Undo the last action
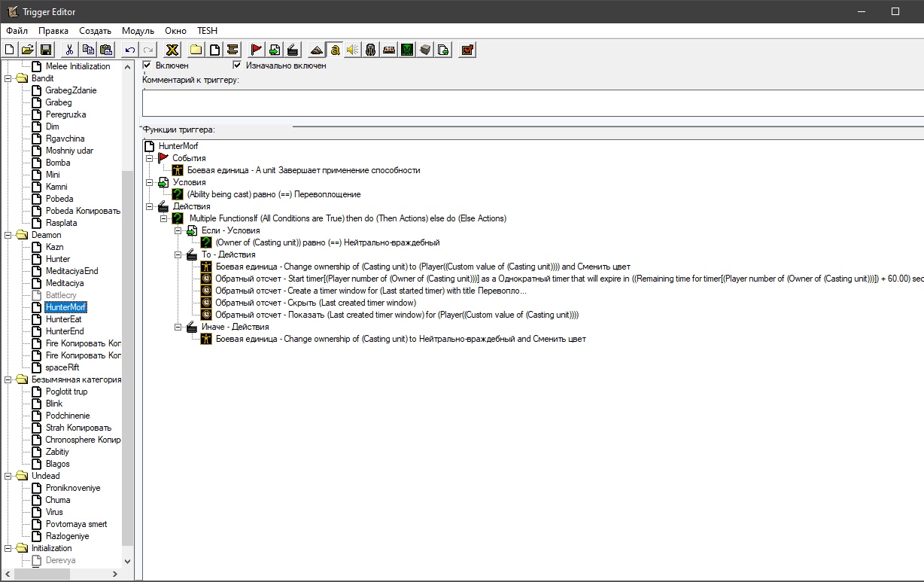924x582 pixels. point(130,50)
